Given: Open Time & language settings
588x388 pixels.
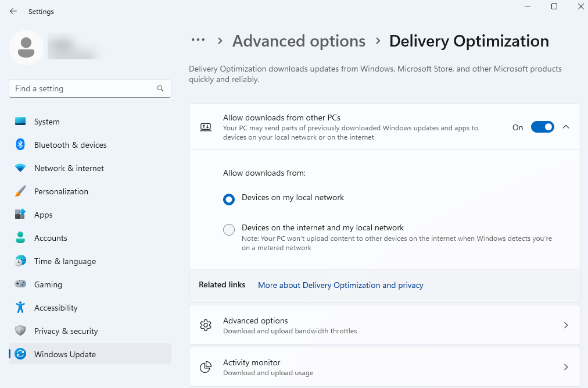Looking at the screenshot, I should tap(64, 261).
